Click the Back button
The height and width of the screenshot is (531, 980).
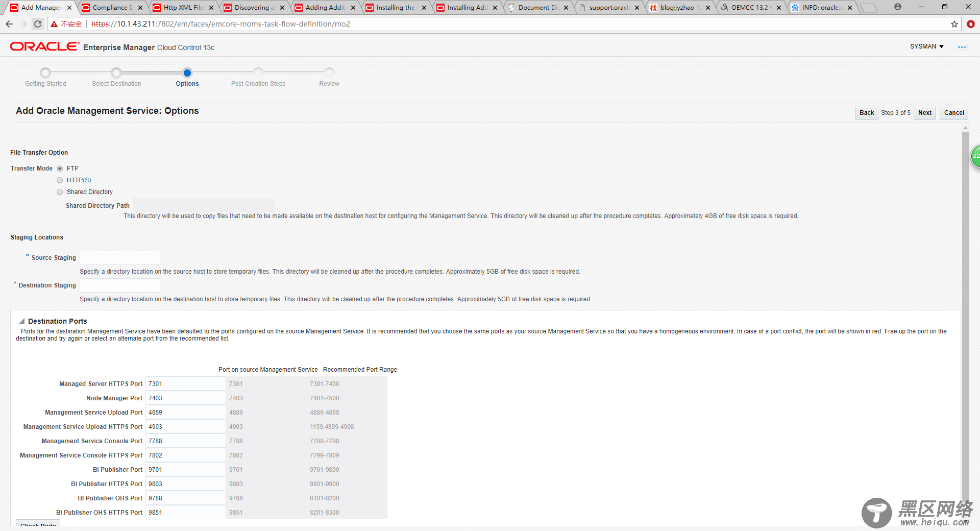867,113
